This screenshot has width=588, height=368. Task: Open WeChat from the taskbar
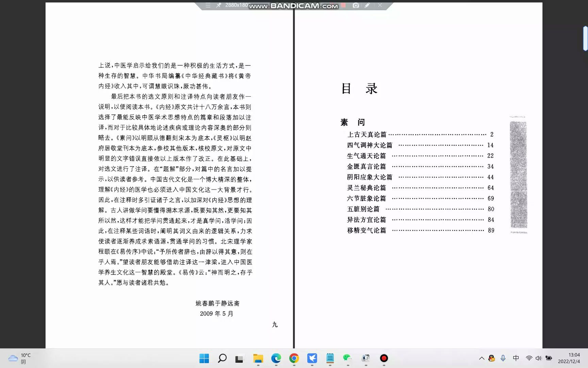click(347, 358)
